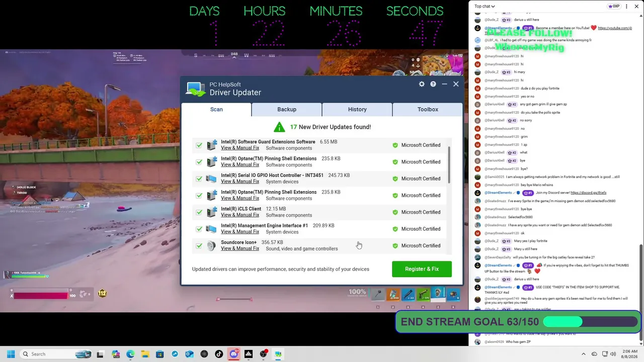Open Outlook from the taskbar
This screenshot has height=362, width=644.
tap(189, 354)
